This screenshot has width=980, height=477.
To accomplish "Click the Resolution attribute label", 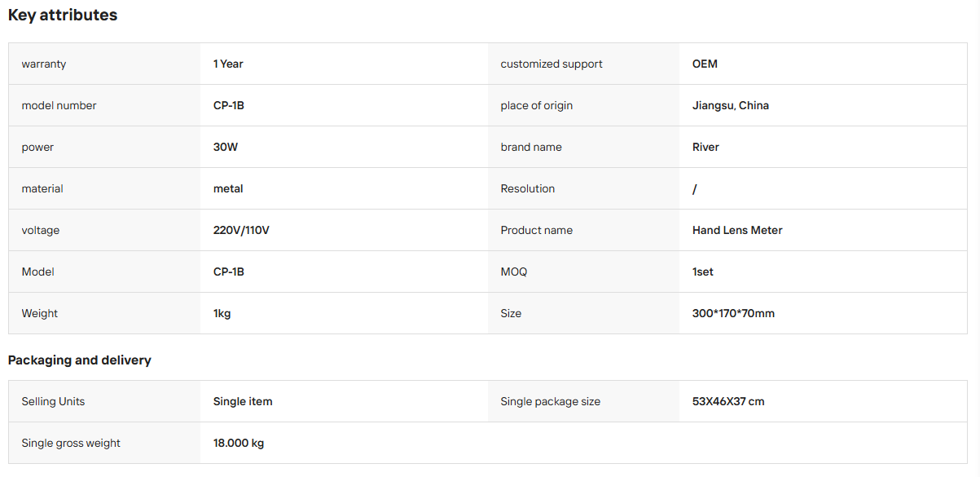I will tap(528, 188).
